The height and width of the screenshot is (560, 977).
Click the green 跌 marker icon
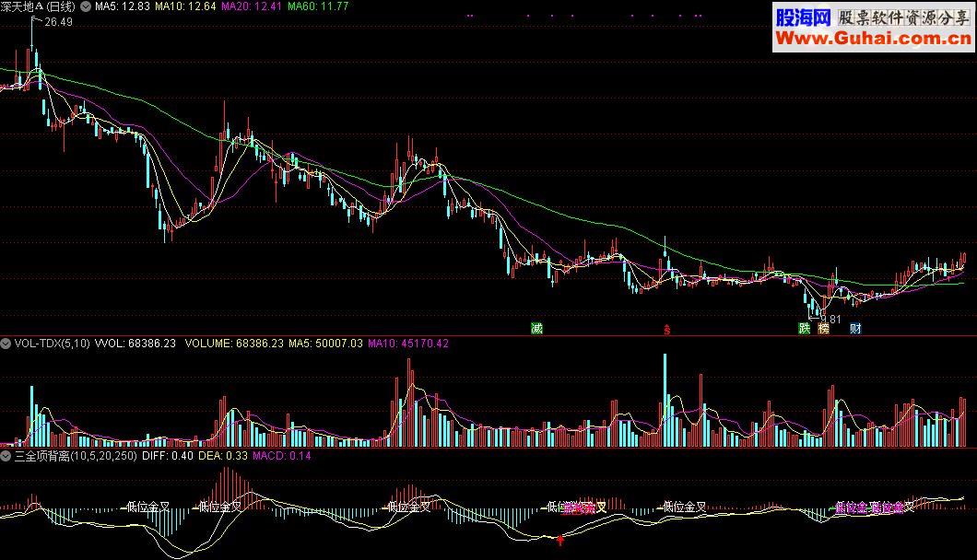click(805, 328)
